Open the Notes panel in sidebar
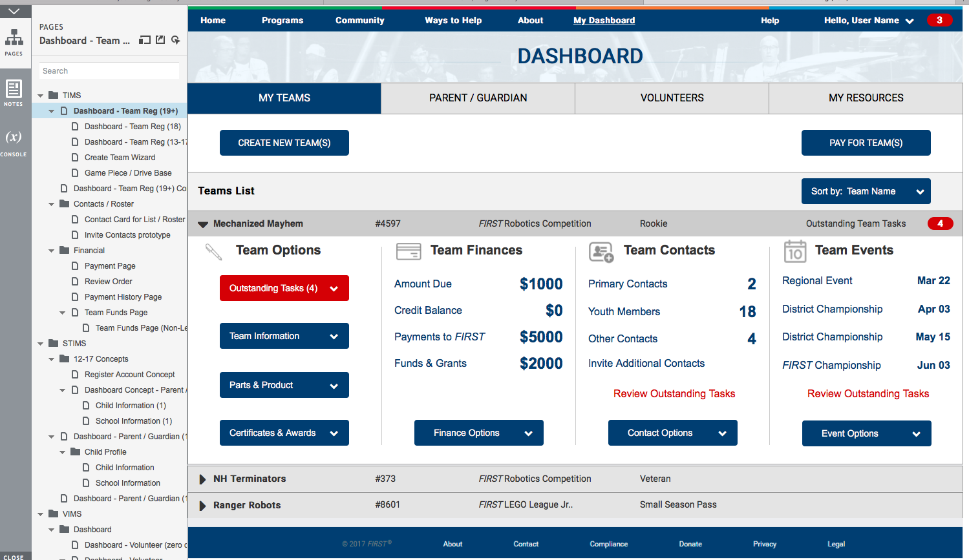The width and height of the screenshot is (969, 560). 14,92
